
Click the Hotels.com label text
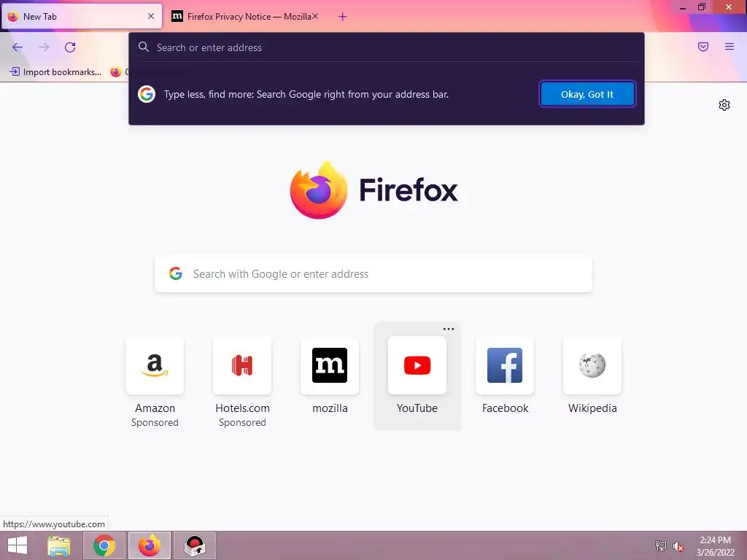pos(242,408)
